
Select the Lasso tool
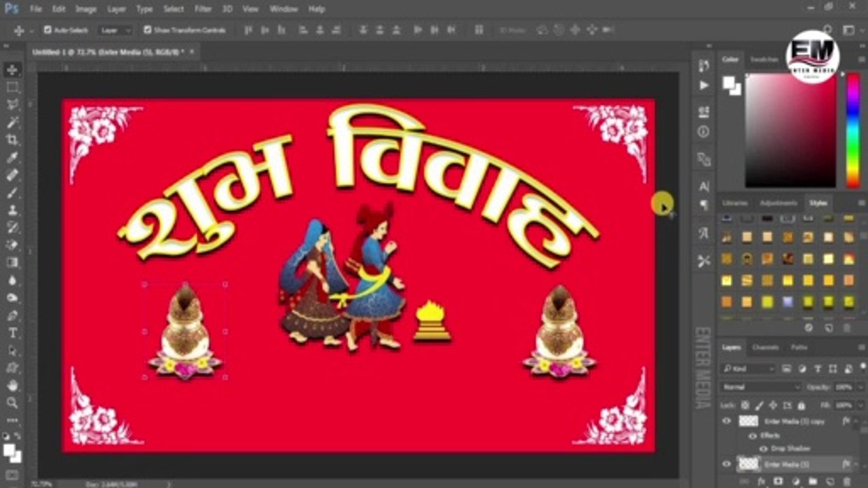[12, 105]
